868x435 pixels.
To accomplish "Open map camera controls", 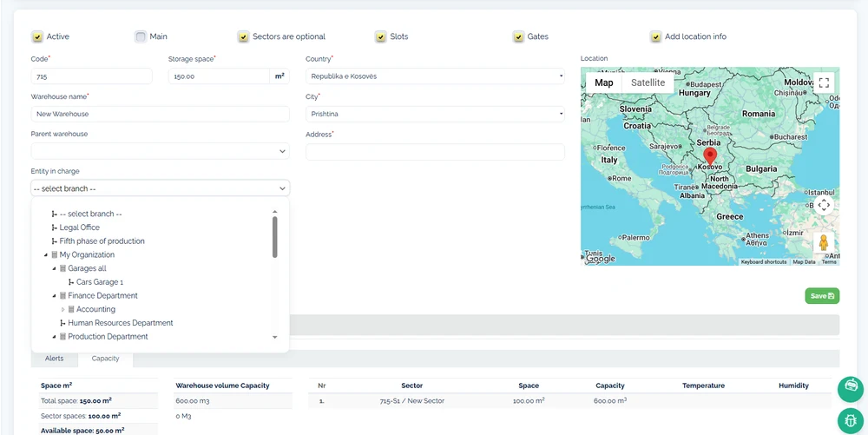I will [x=824, y=205].
